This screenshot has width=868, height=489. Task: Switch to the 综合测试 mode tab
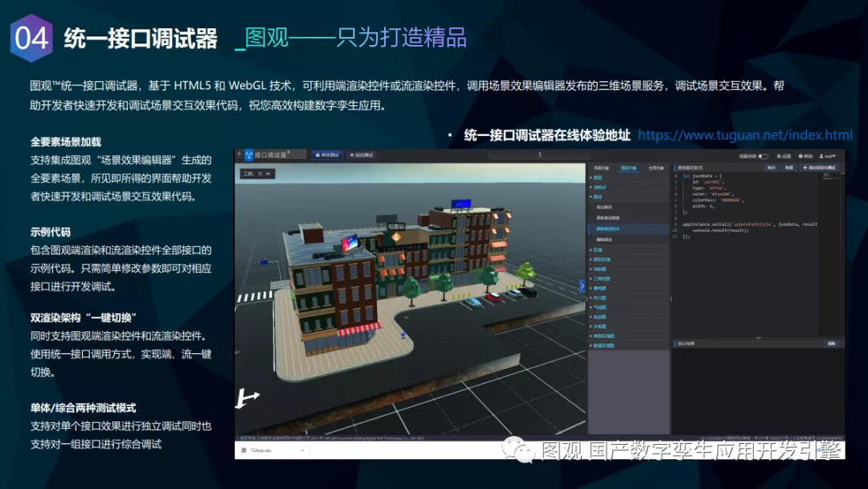[x=362, y=155]
